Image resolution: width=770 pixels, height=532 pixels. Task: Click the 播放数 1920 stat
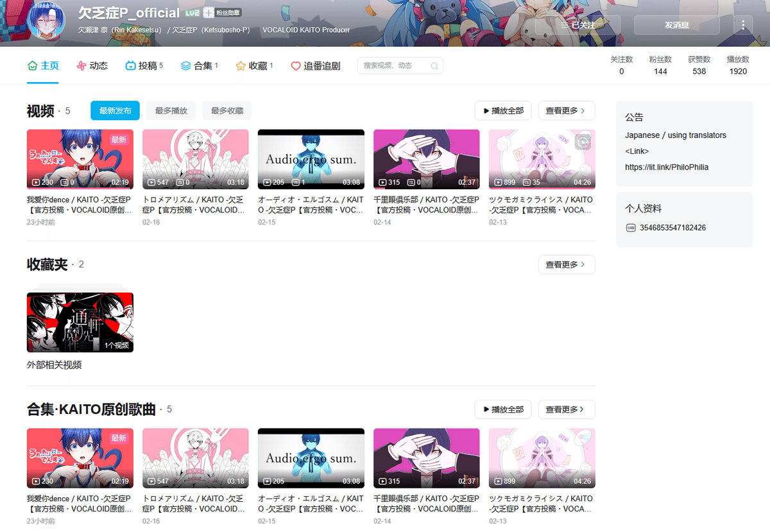(x=738, y=65)
